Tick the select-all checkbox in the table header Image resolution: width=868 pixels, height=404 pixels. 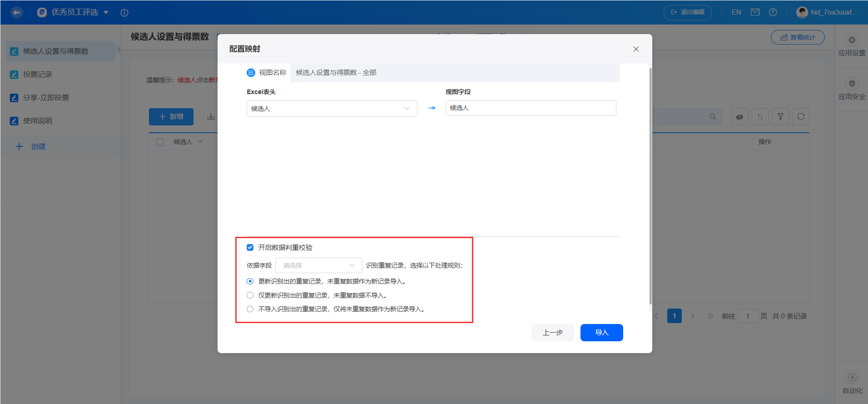tap(160, 142)
